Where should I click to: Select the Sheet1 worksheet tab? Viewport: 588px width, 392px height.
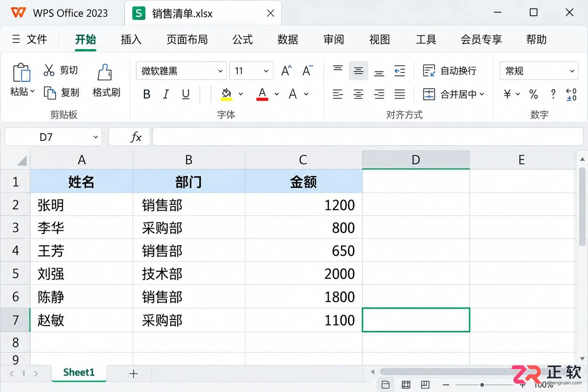pos(79,372)
